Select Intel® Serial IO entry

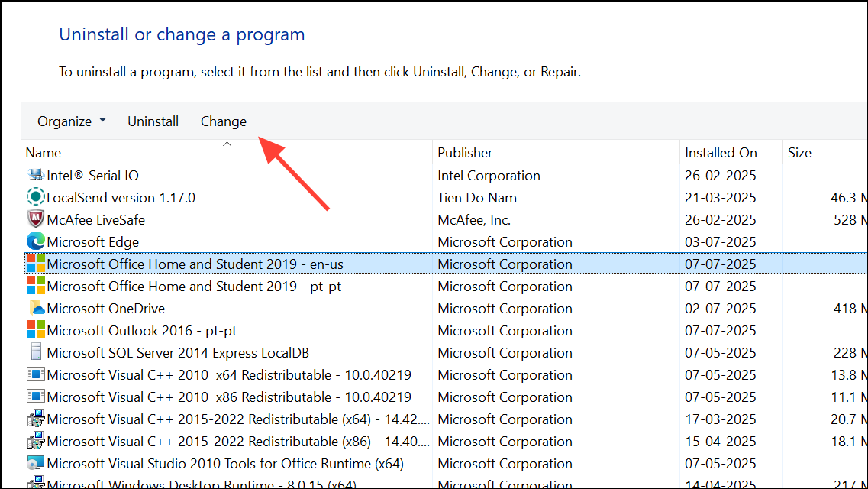92,176
